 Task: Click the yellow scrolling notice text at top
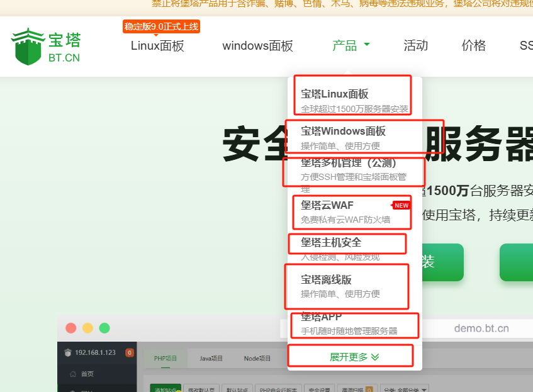[x=342, y=4]
